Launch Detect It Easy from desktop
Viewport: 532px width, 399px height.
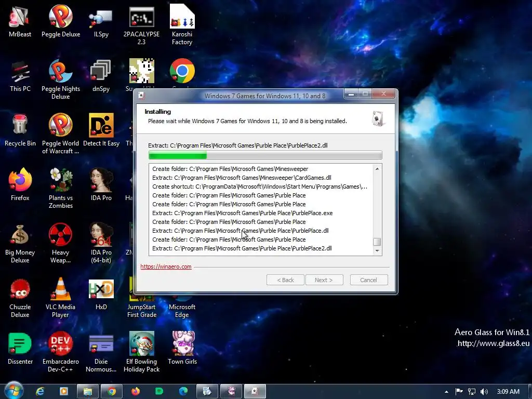pyautogui.click(x=101, y=130)
